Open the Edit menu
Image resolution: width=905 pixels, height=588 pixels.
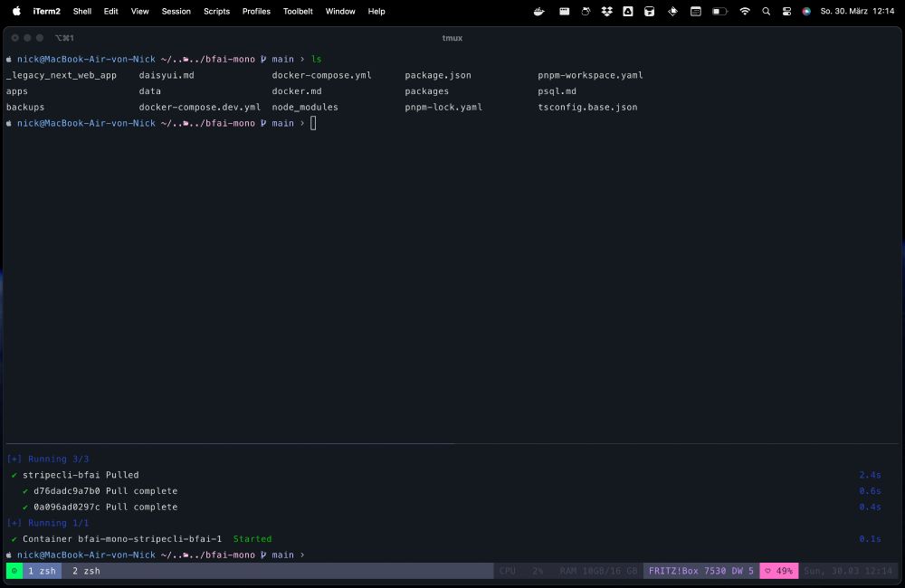coord(110,11)
